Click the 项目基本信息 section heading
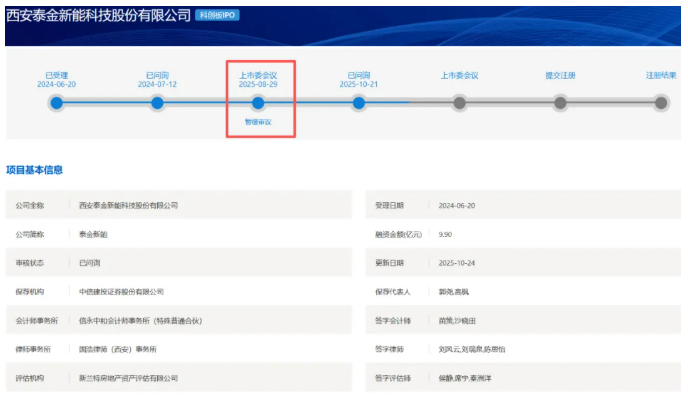This screenshot has height=400, width=688. [x=35, y=170]
